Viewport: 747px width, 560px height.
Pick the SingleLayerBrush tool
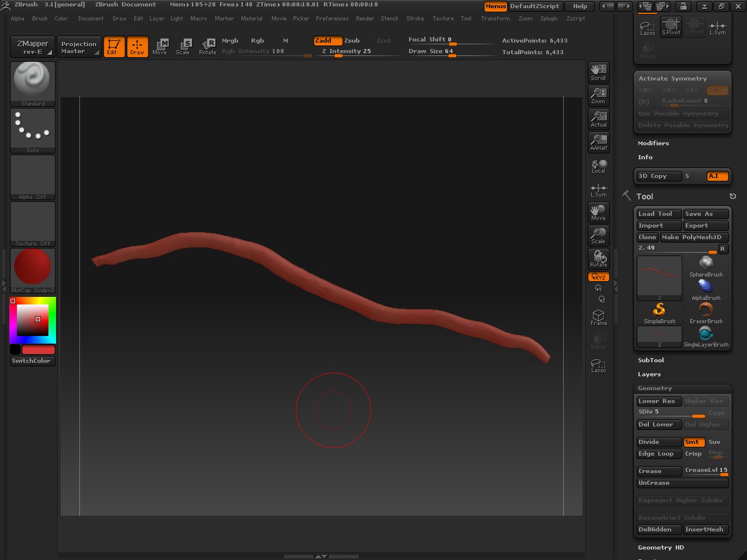(706, 336)
